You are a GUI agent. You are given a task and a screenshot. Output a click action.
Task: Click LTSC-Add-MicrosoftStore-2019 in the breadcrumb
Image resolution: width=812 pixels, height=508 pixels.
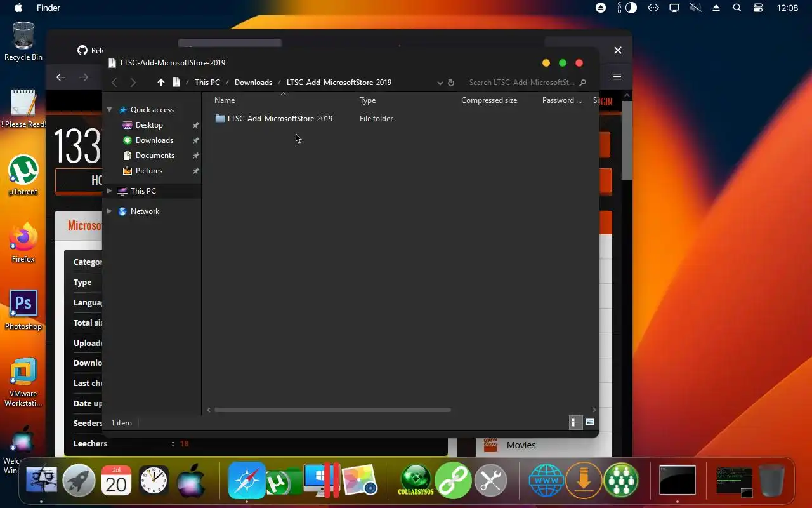339,83
